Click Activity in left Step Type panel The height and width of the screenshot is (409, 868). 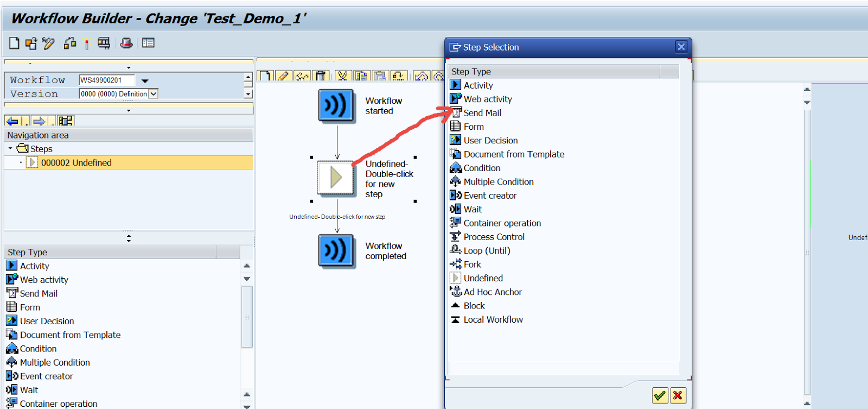pyautogui.click(x=34, y=266)
